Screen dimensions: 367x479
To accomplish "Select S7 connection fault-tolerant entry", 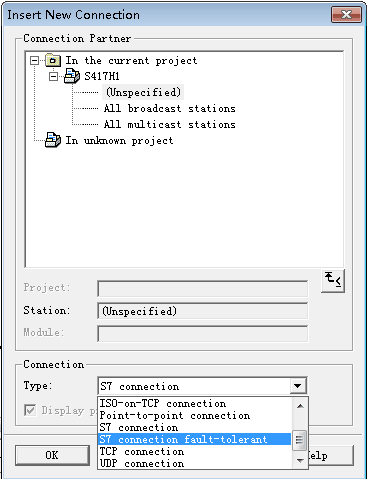I will pos(195,439).
